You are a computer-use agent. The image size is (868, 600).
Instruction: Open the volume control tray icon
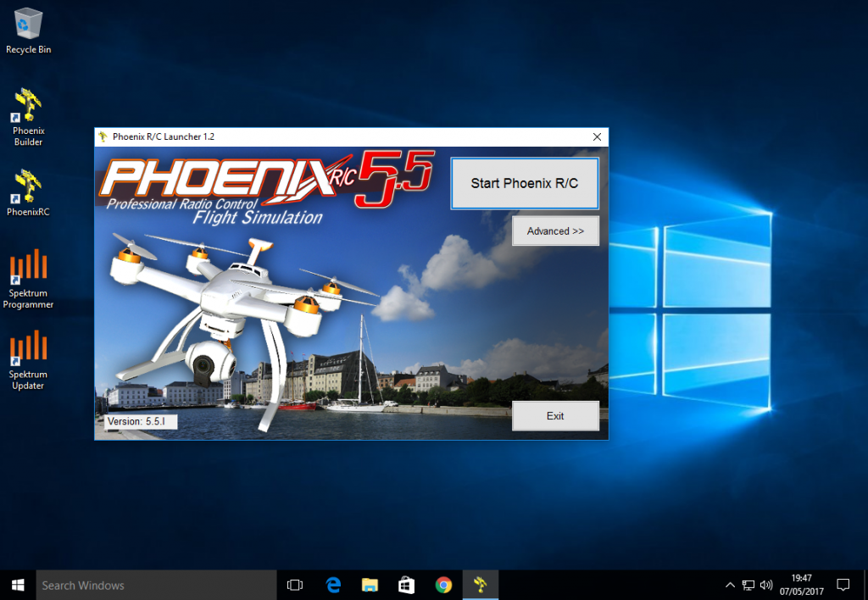coord(766,585)
